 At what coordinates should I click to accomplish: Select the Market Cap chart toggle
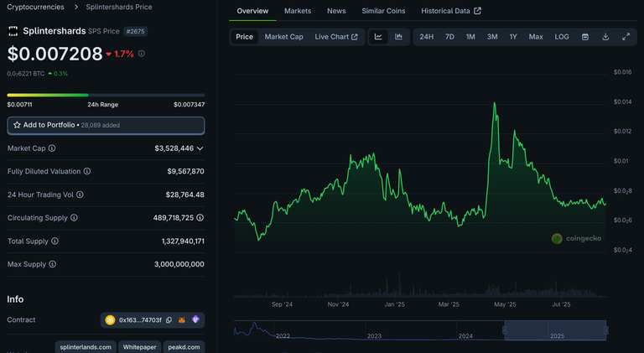point(283,37)
